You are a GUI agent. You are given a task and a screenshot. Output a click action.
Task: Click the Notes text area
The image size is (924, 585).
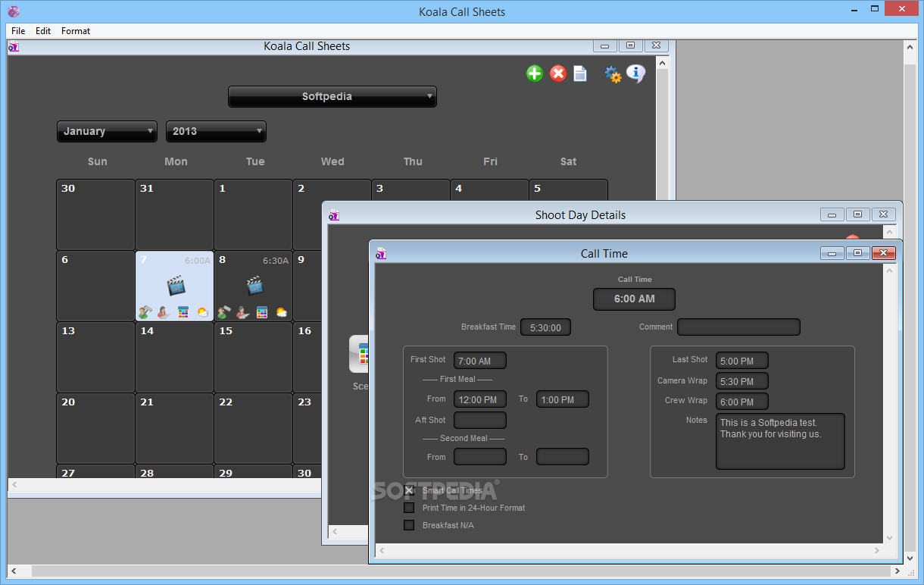tap(780, 441)
